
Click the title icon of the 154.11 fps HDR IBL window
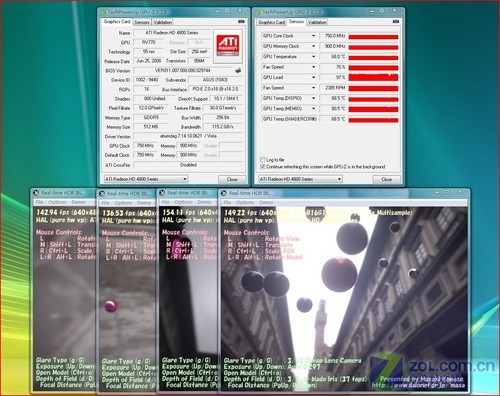point(162,193)
